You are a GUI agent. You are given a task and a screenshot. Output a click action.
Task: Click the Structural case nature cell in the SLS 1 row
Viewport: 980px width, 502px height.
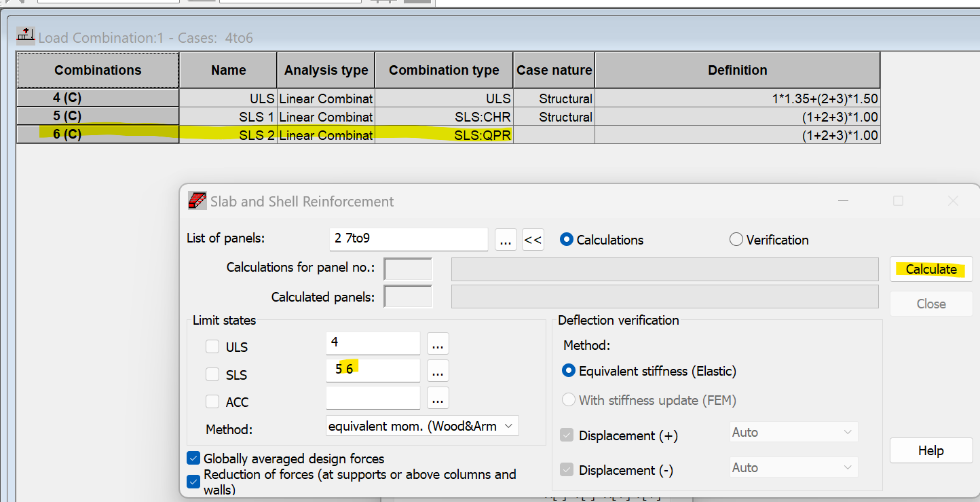tap(554, 117)
